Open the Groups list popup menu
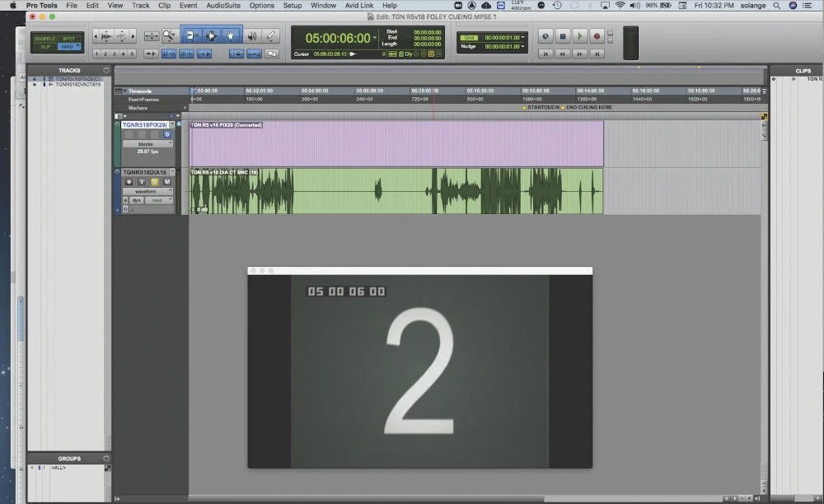The height and width of the screenshot is (504, 824). point(105,459)
